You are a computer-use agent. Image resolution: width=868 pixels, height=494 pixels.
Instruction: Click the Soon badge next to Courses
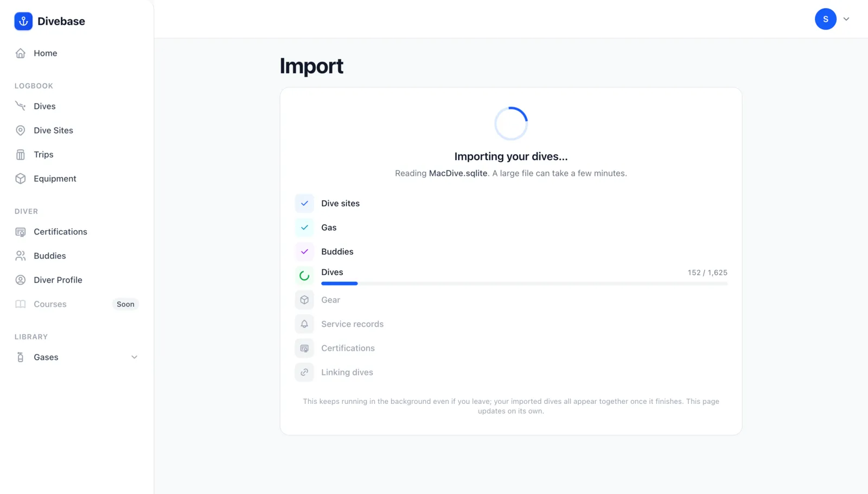click(125, 304)
